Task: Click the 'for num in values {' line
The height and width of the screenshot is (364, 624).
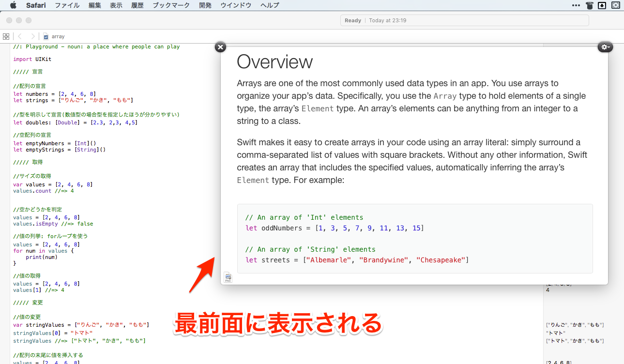Action: coord(44,251)
